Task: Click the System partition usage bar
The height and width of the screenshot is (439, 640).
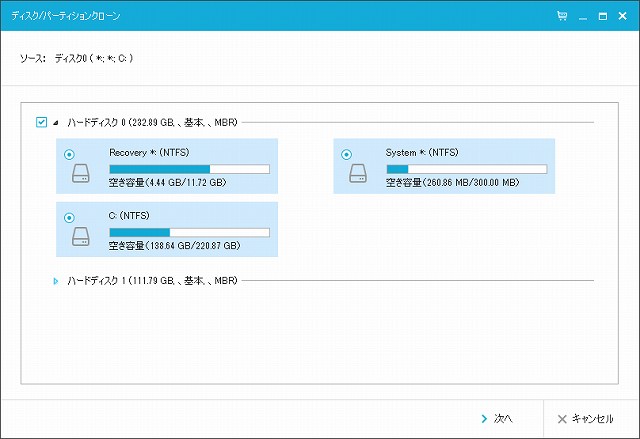Action: tap(467, 169)
